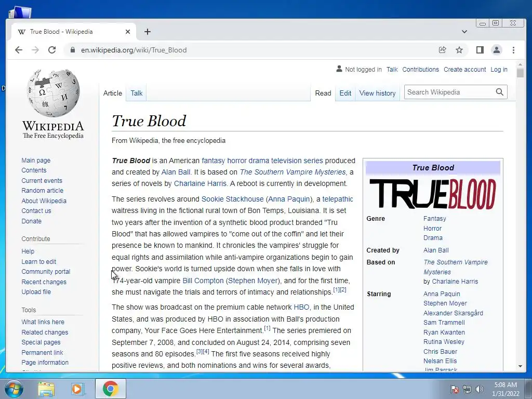
Task: Open the Contributions link
Action: pos(420,69)
